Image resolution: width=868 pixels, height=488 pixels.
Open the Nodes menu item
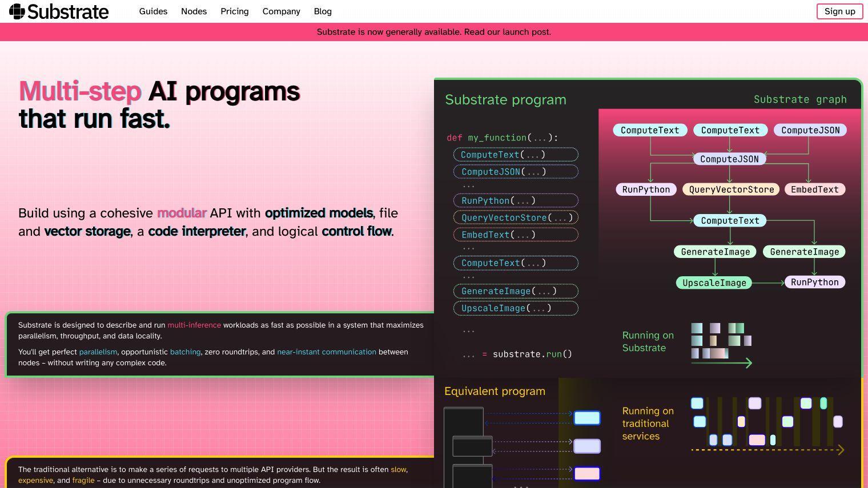point(194,11)
